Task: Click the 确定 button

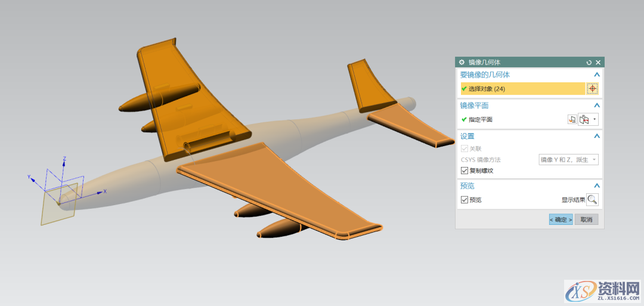Action: (x=561, y=220)
